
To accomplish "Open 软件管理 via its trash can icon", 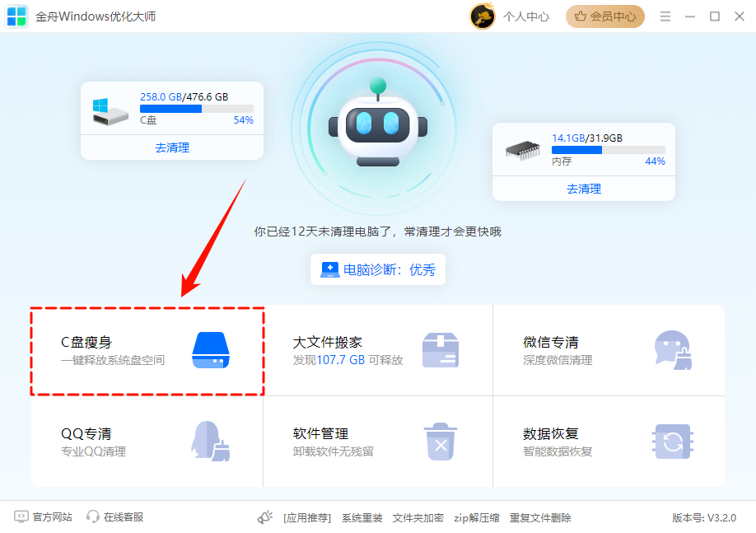I will pyautogui.click(x=441, y=442).
